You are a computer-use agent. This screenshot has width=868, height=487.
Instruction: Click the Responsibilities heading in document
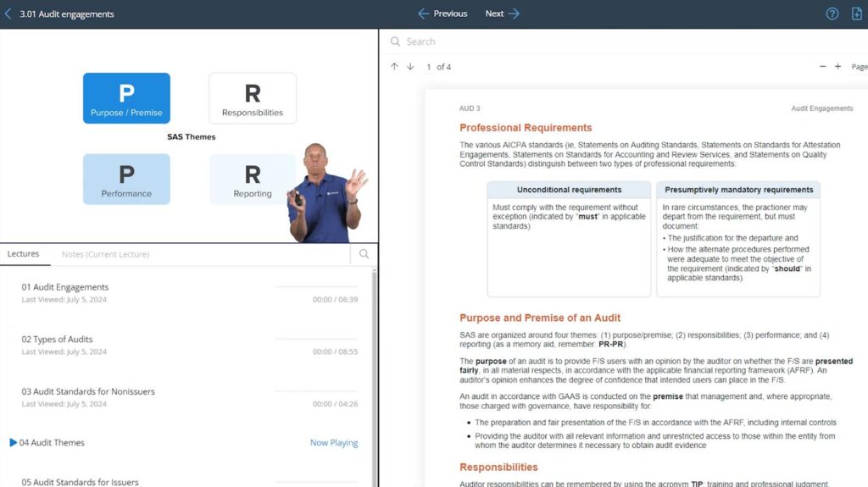coord(498,467)
